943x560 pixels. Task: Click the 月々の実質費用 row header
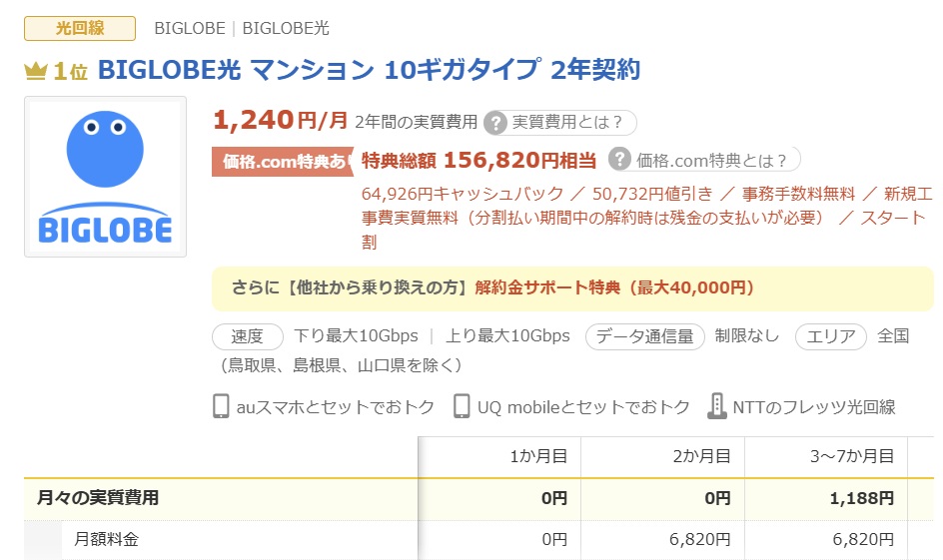tap(98, 498)
